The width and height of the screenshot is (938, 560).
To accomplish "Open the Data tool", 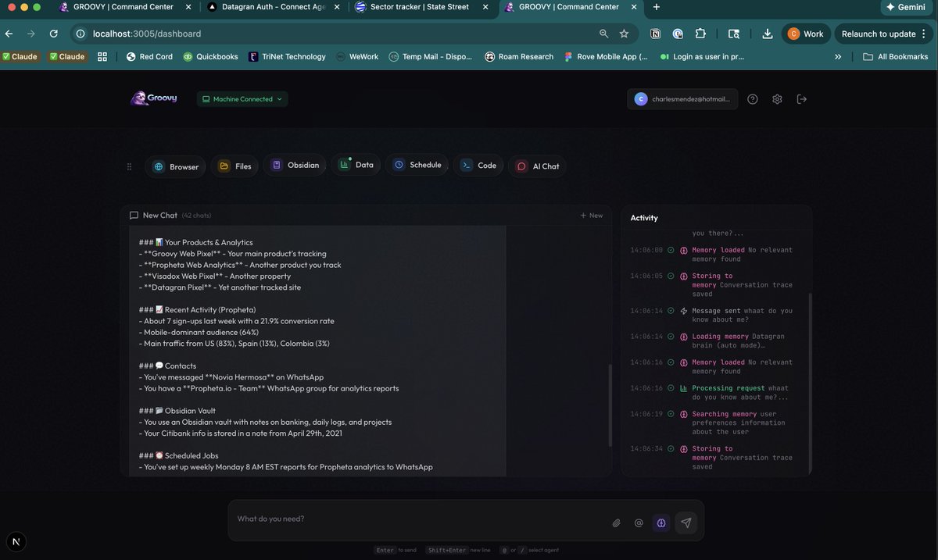I will point(356,166).
